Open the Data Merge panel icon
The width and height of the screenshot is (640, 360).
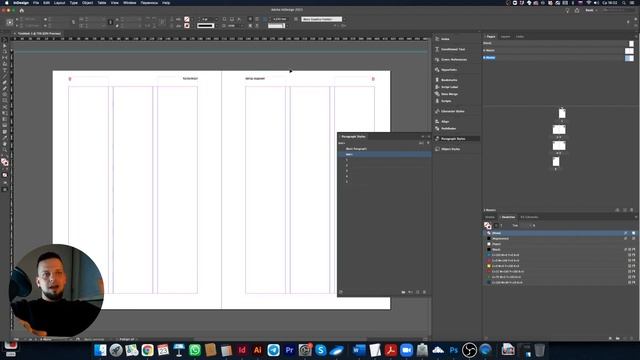[x=437, y=94]
